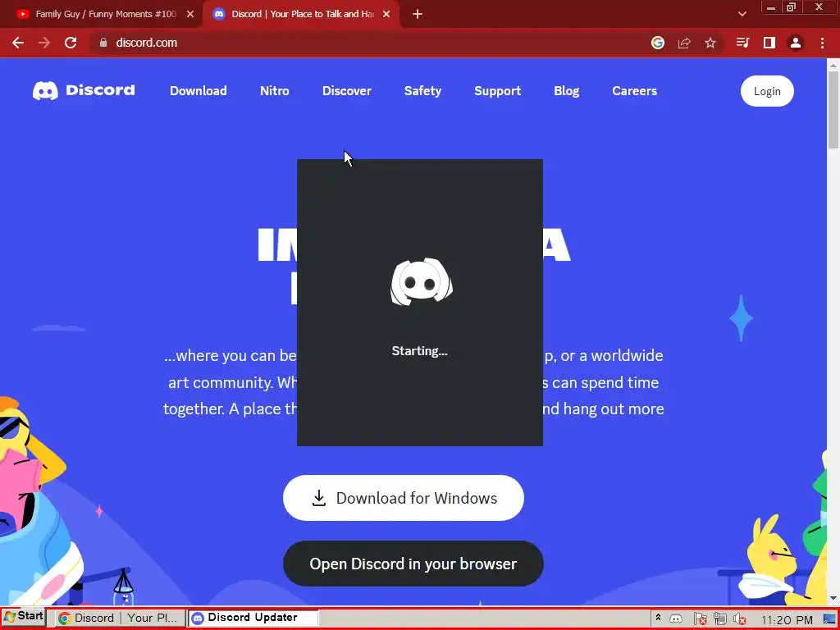
Task: Click the Discord system tray icon
Action: pos(676,619)
